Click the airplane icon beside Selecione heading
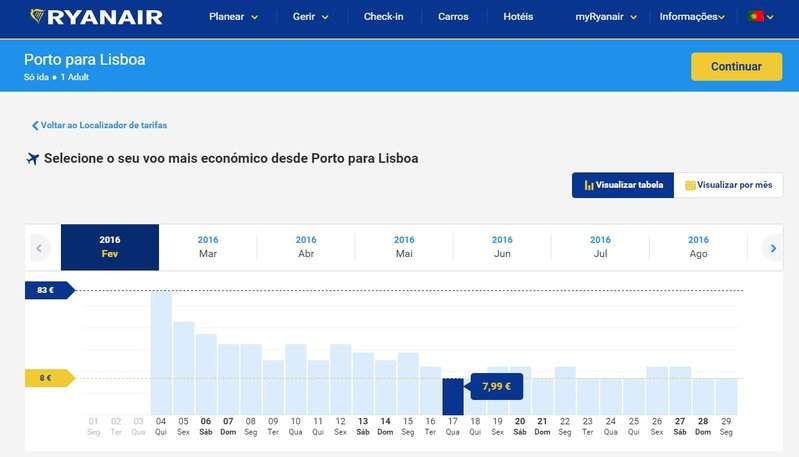Viewport: 799px width, 457px height. point(33,159)
